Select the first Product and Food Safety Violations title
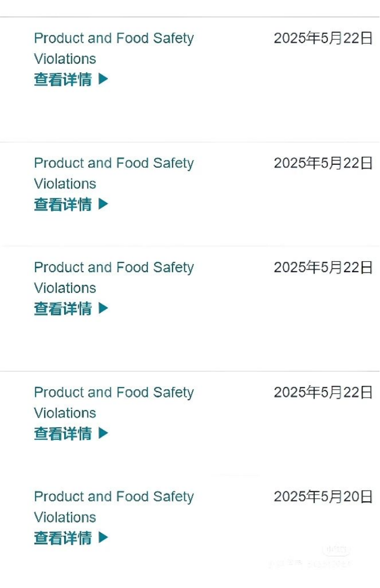 coord(113,49)
